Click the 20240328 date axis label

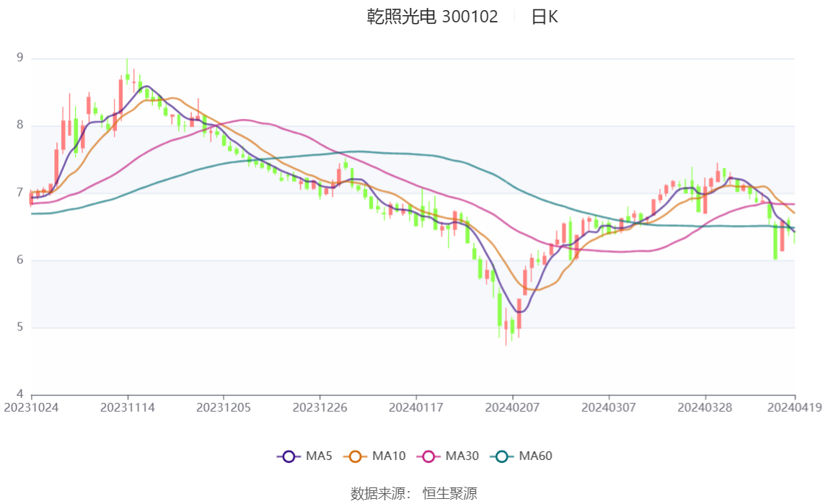tap(705, 408)
